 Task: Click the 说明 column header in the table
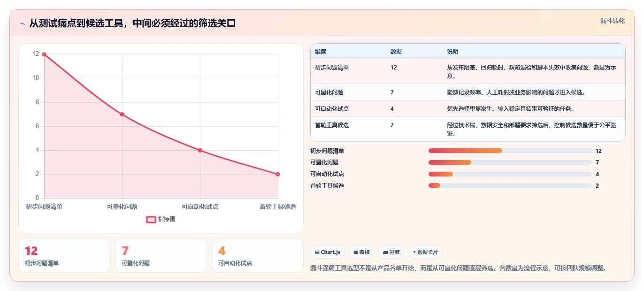(452, 52)
